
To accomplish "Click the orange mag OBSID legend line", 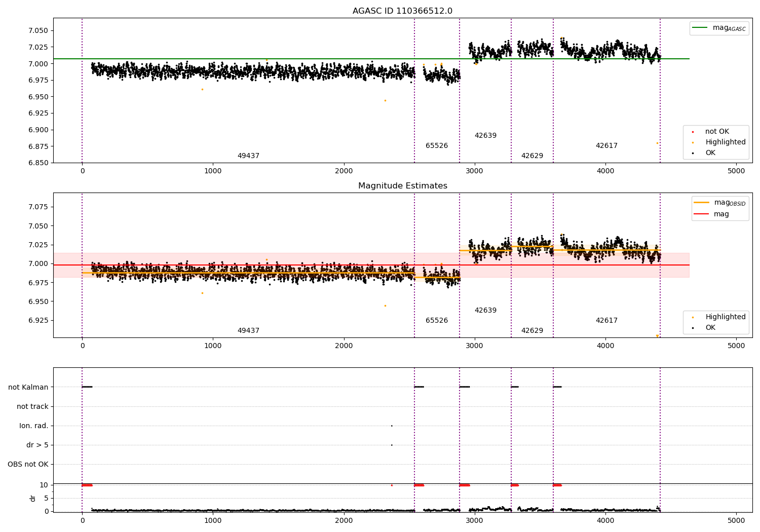I will coord(702,202).
